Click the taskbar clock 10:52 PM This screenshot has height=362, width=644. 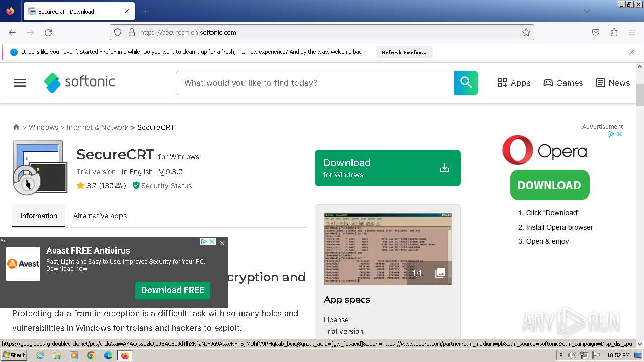618,355
